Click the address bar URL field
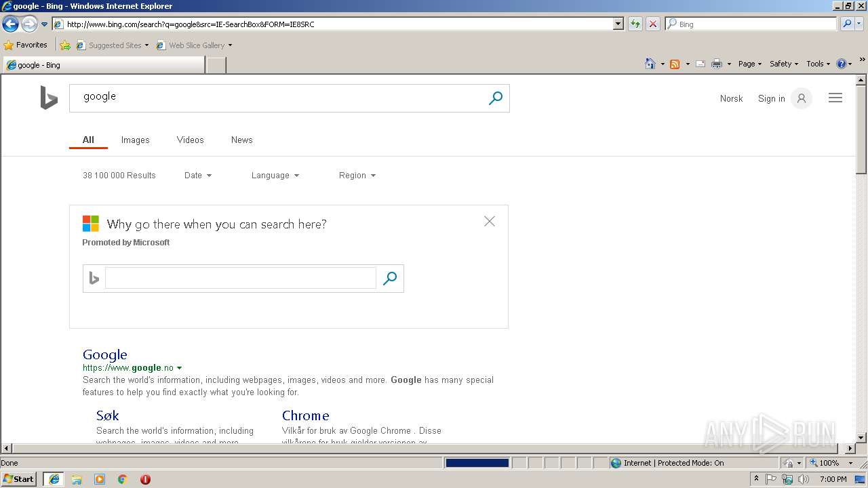This screenshot has height=488, width=868. click(x=332, y=24)
